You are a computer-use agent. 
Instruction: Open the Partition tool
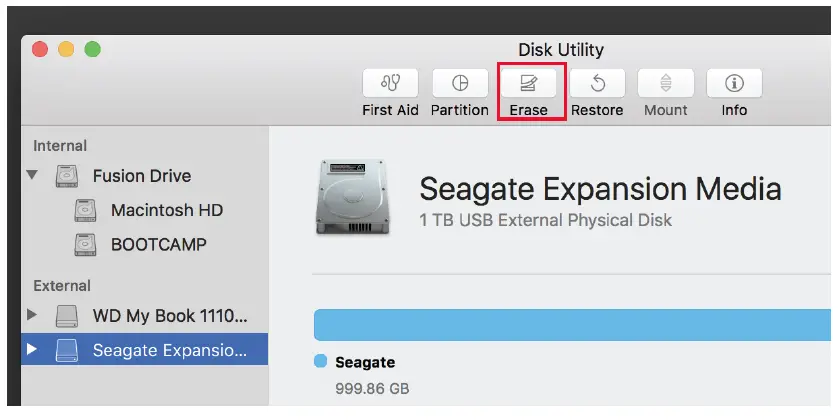coord(460,83)
